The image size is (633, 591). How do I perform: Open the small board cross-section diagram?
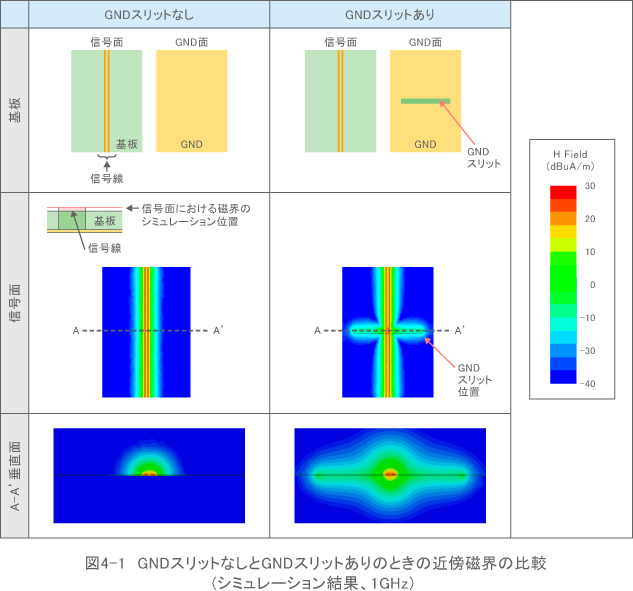tap(83, 220)
